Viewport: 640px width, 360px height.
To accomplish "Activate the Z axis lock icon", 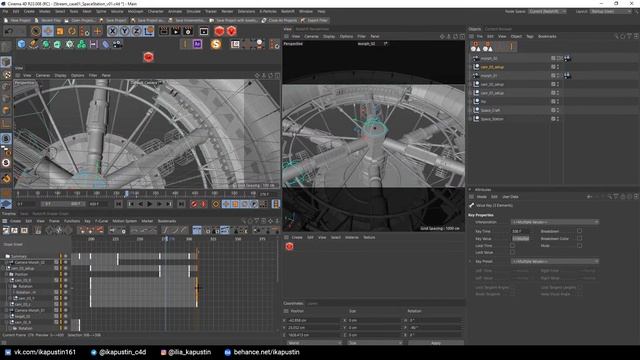I will tap(137, 31).
